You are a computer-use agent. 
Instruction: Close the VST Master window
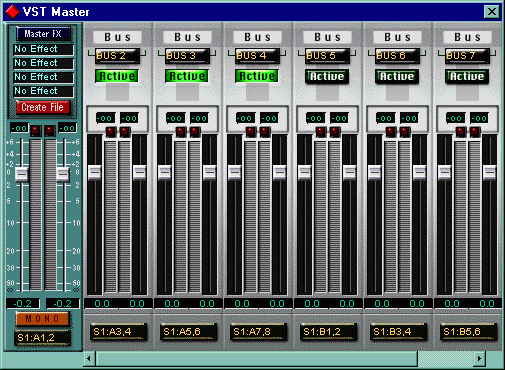(492, 12)
